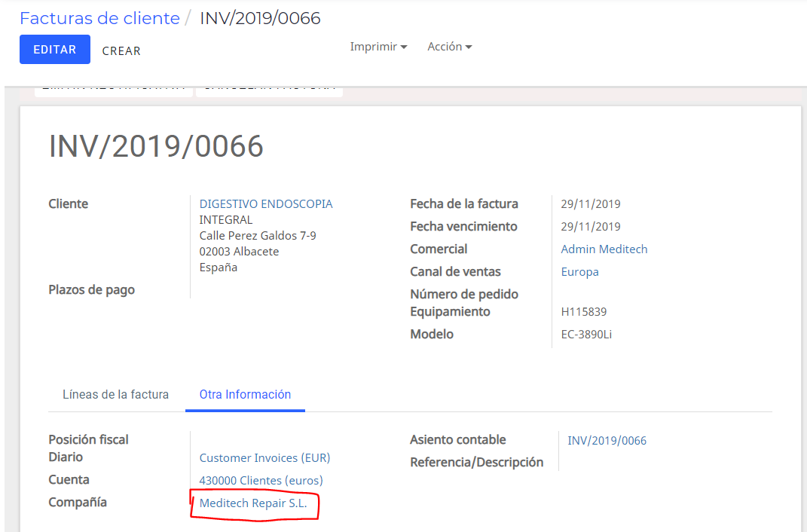The image size is (807, 532).
Task: Click model value EC-3890Li
Action: point(586,335)
